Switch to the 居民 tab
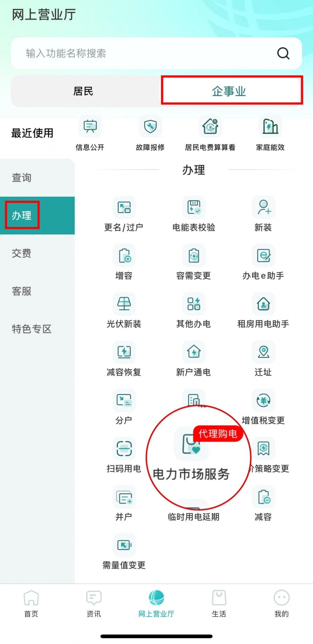The image size is (313, 644). click(83, 91)
